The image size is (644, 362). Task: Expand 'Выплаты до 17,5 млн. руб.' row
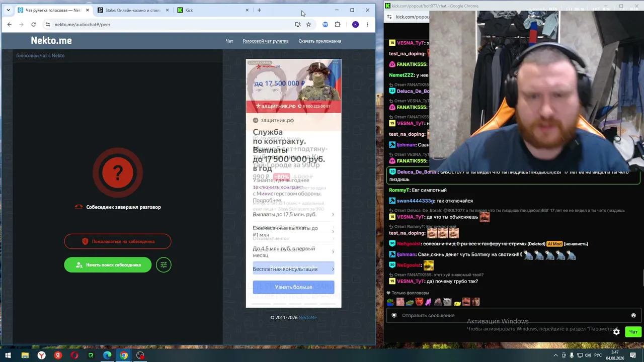click(293, 215)
